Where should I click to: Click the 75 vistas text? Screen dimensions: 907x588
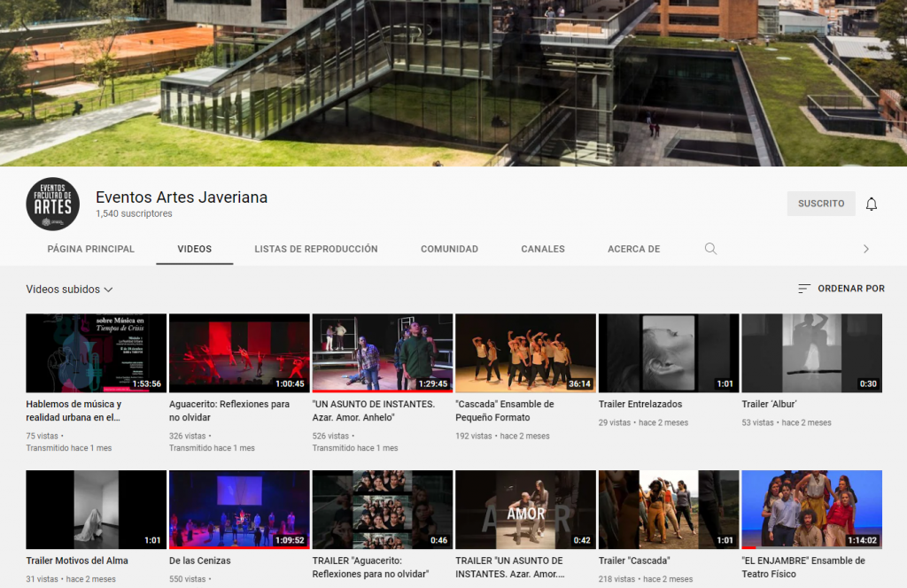click(x=43, y=436)
